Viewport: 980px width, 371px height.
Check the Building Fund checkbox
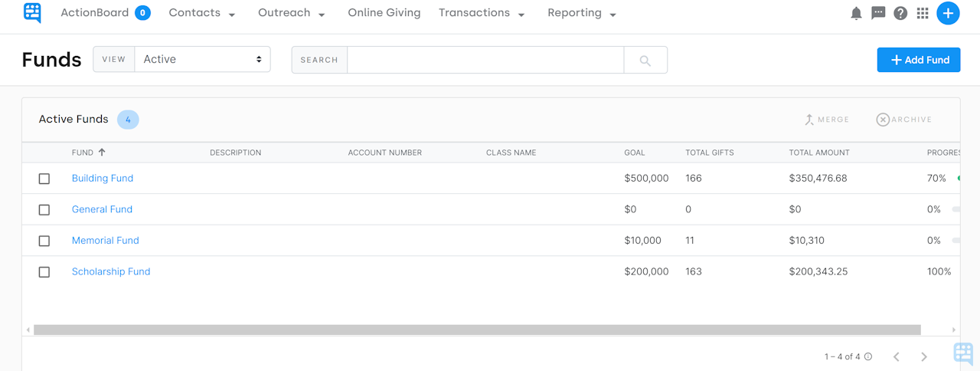(44, 179)
